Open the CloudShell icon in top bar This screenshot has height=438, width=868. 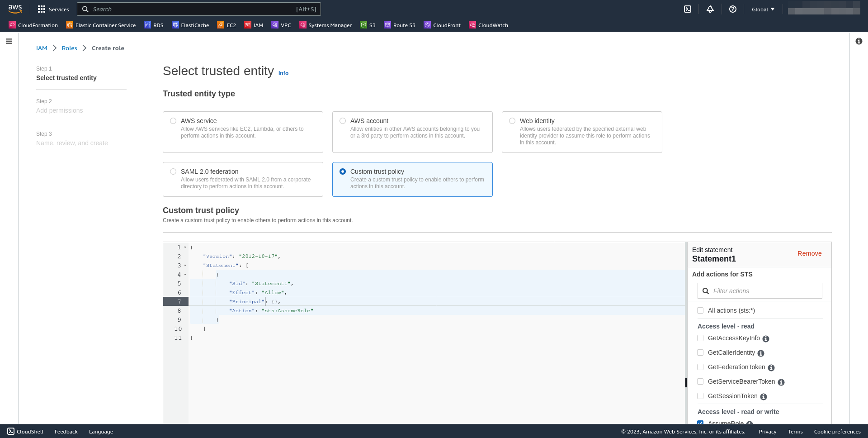click(x=688, y=9)
